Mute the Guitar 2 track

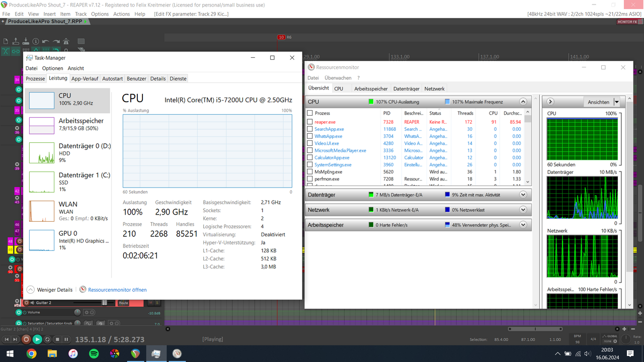coord(150,303)
